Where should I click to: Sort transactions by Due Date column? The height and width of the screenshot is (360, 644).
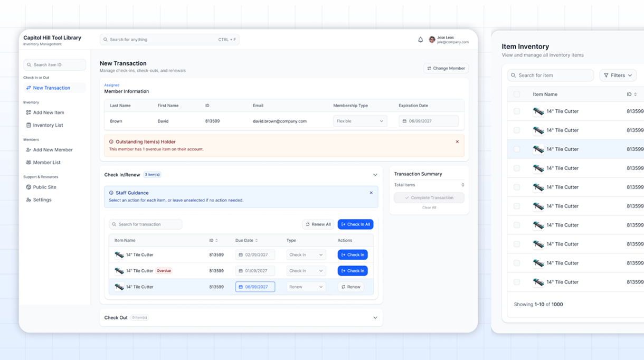coord(247,240)
